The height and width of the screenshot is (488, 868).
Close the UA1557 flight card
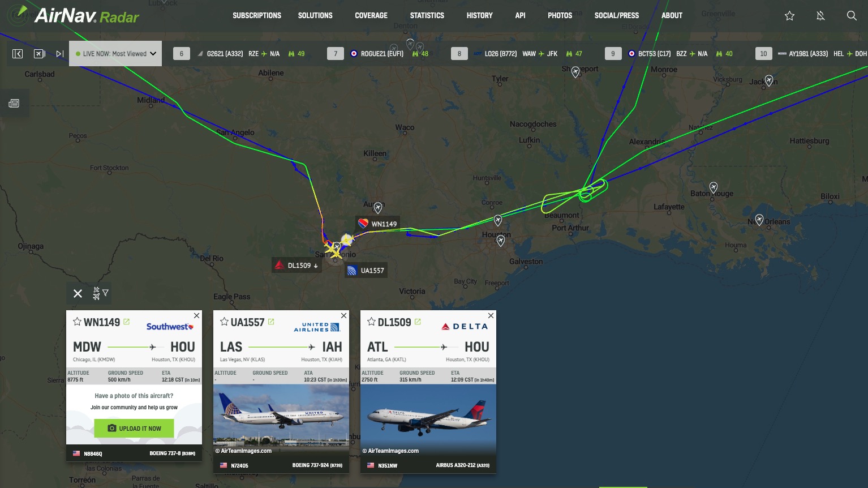coord(343,315)
